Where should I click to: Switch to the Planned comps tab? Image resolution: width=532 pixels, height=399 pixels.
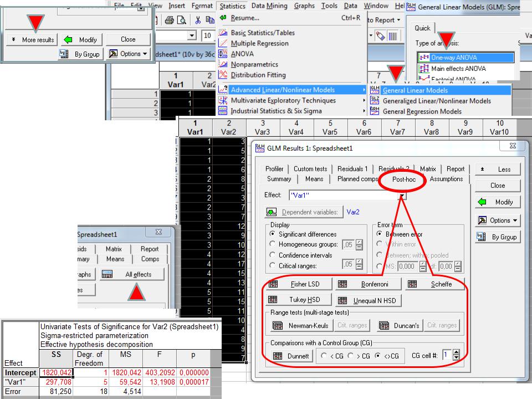click(357, 179)
